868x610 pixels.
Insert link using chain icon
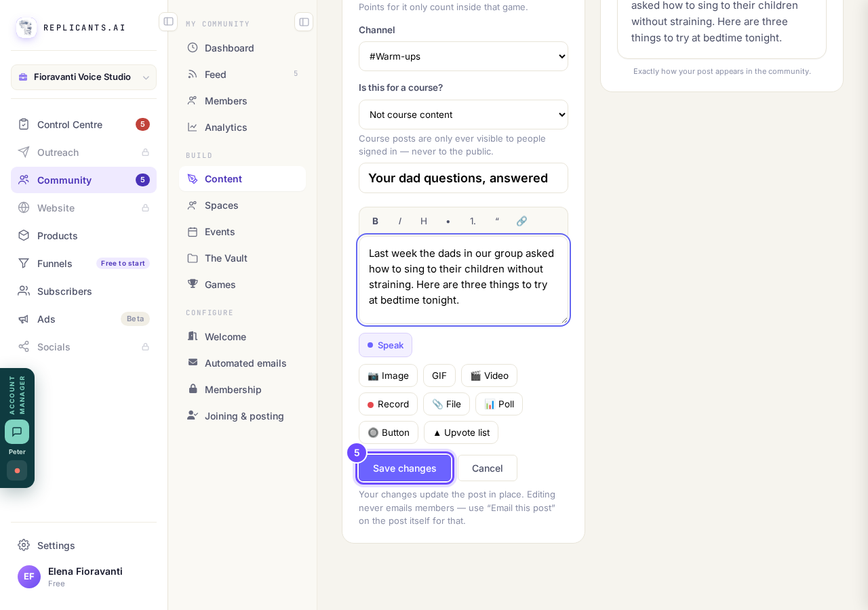[521, 221]
